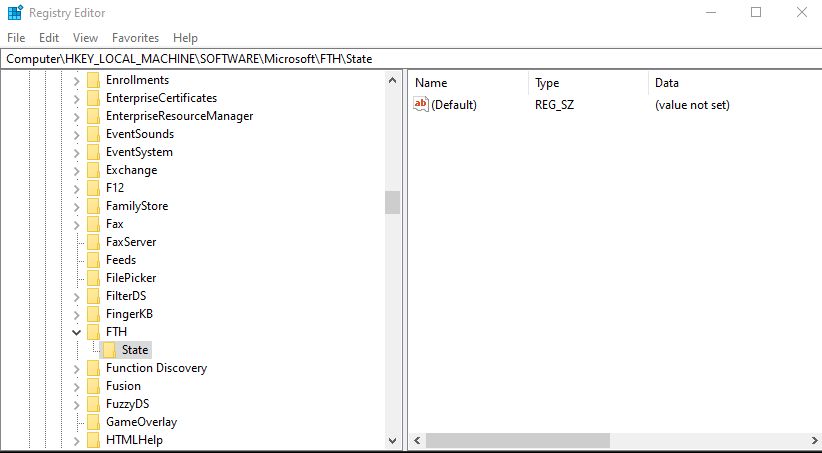Open the File menu

pos(16,38)
